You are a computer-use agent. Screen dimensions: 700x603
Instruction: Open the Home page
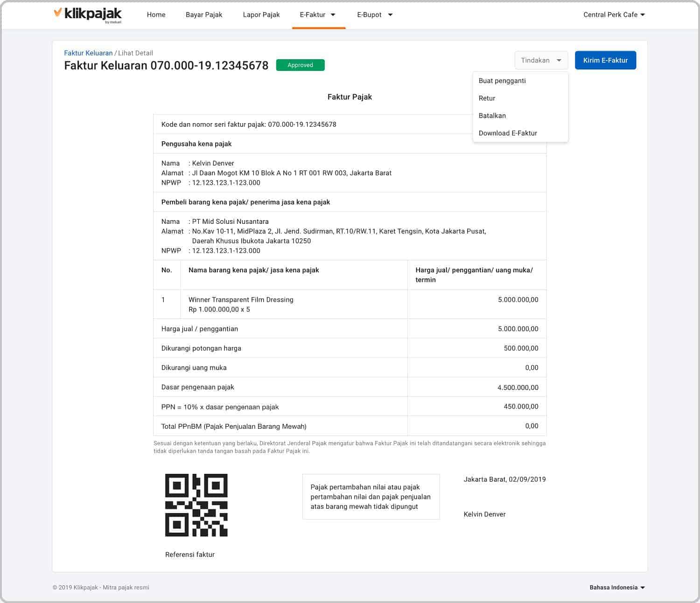point(156,14)
